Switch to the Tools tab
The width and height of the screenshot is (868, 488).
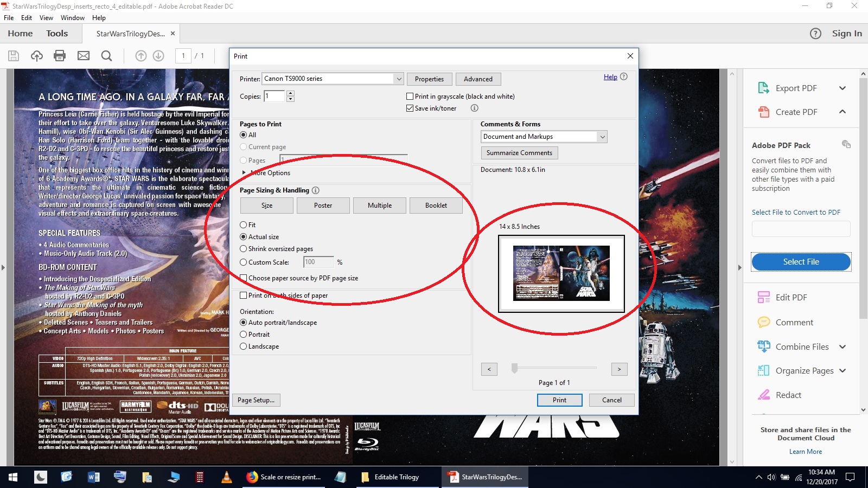pos(57,34)
